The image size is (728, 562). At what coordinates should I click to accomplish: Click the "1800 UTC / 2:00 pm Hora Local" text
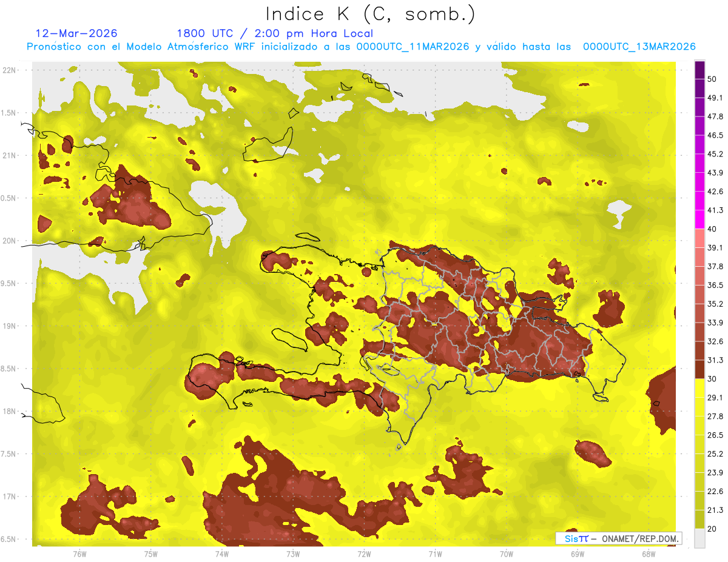click(x=275, y=34)
